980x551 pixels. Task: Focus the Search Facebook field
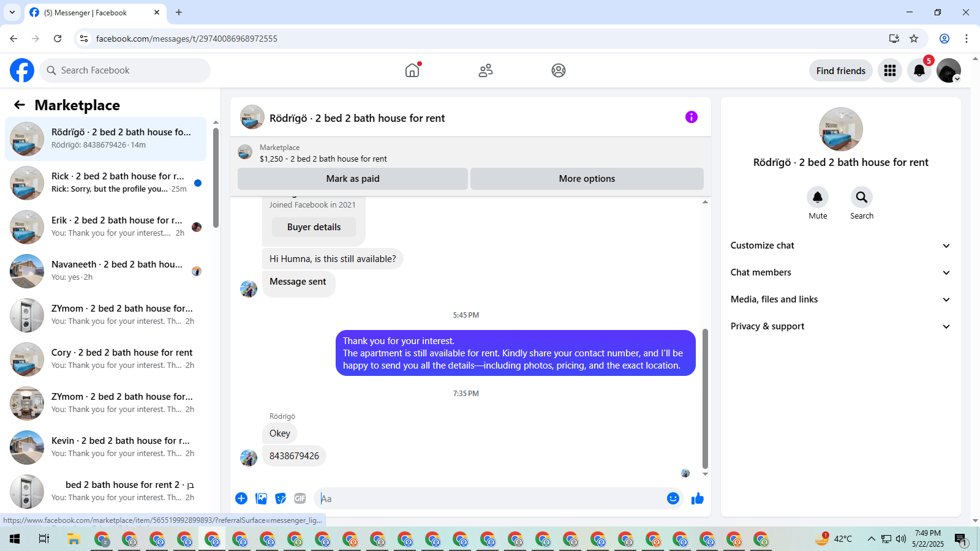[x=125, y=70]
